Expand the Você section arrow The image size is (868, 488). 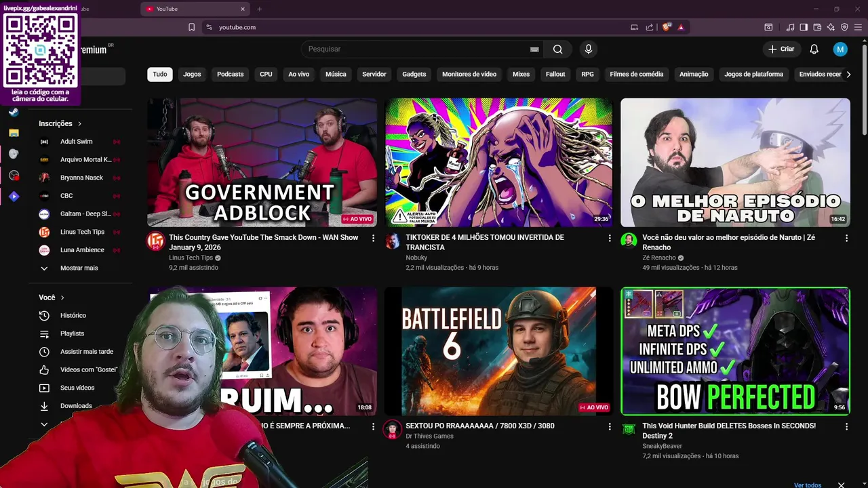pyautogui.click(x=62, y=298)
